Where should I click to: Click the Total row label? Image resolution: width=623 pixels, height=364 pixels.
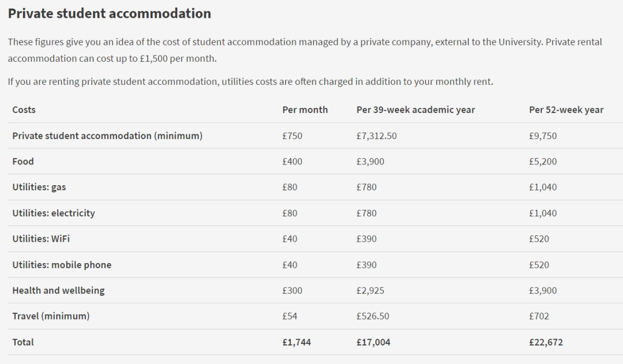23,342
